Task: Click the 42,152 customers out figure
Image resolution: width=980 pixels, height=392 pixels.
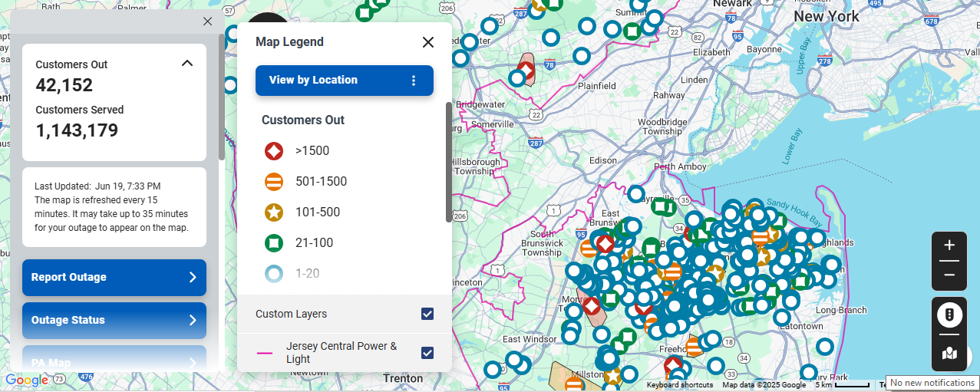Action: pyautogui.click(x=64, y=85)
